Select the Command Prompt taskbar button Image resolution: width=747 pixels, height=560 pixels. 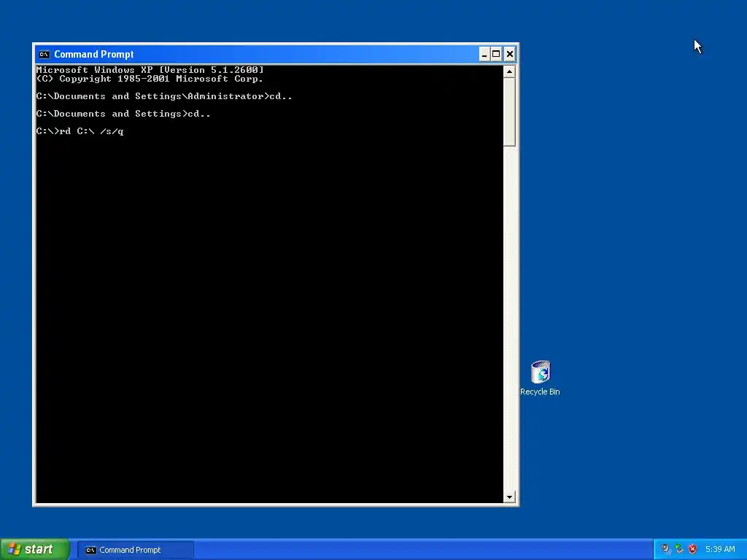pos(136,550)
